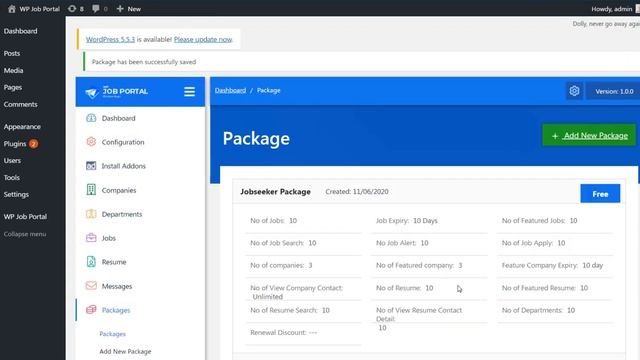Click the Renewal Discount entry

[x=284, y=333]
